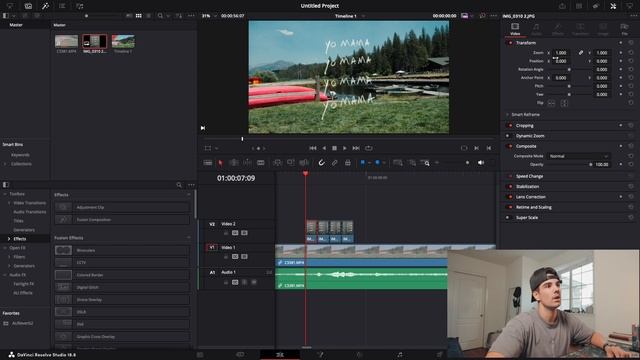Screen dimensions: 640x360
Task: Click the Flip horizontal icon
Action: (551, 103)
